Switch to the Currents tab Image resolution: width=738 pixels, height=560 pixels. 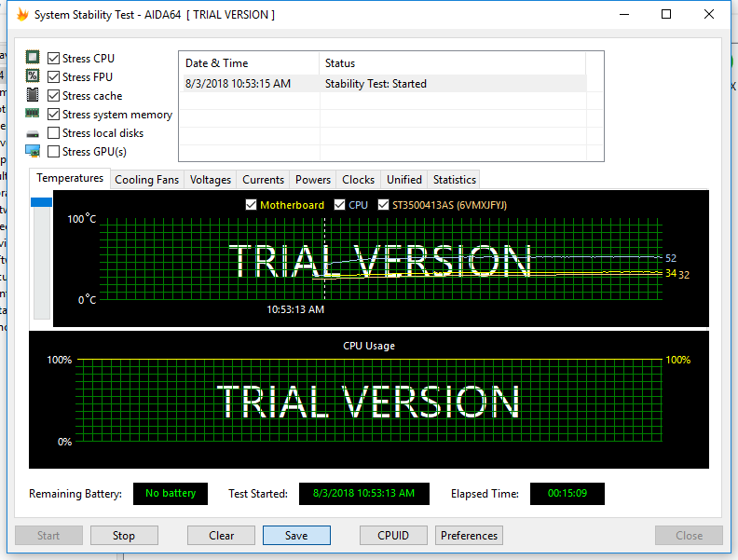tap(263, 180)
